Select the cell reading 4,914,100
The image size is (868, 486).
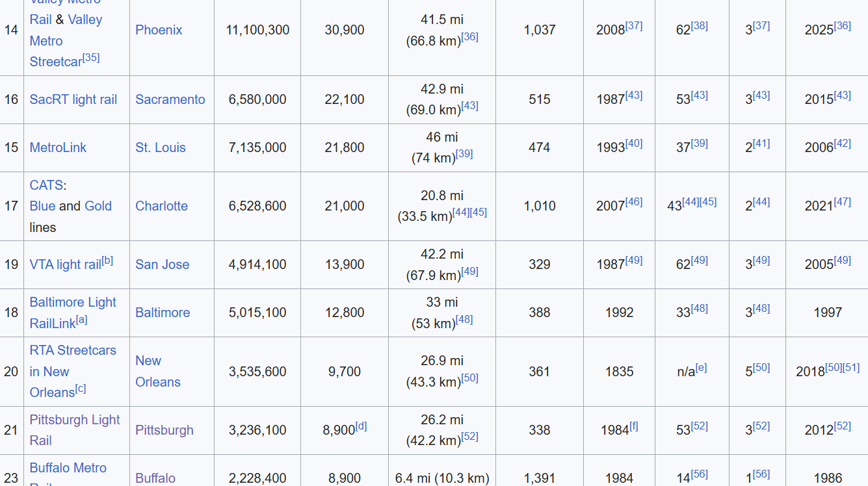(257, 264)
